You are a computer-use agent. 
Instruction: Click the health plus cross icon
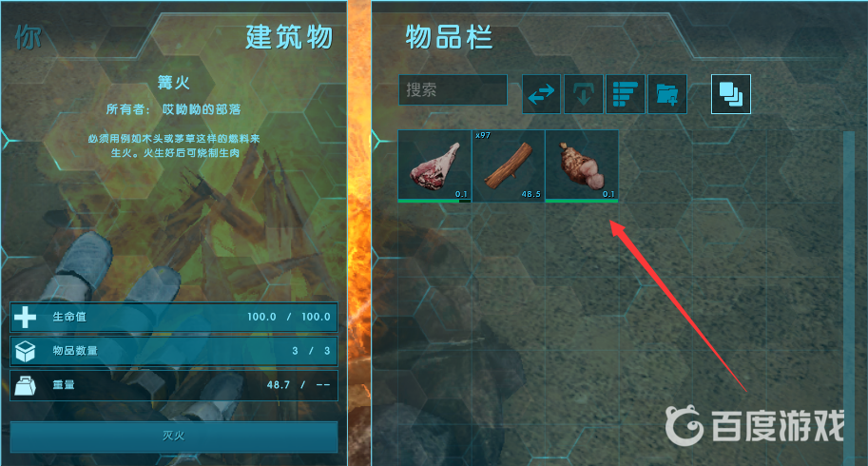click(x=25, y=317)
